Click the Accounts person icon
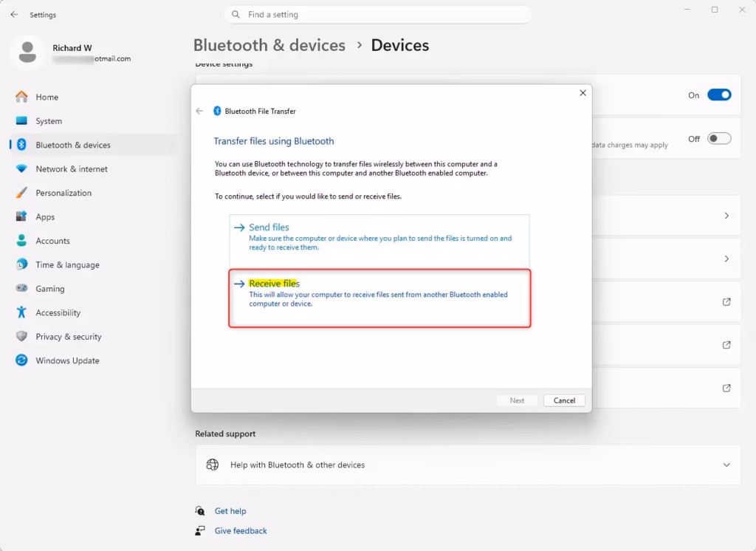This screenshot has width=756, height=551. (x=21, y=240)
